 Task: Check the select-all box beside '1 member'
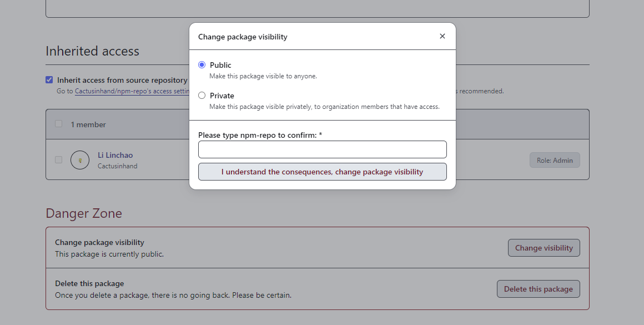[x=58, y=124]
